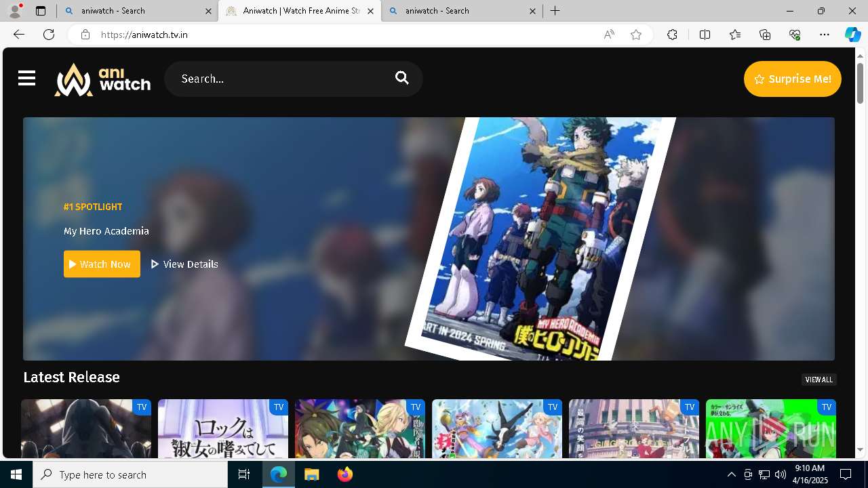Go back in the browser
This screenshot has height=488, width=868.
point(19,35)
